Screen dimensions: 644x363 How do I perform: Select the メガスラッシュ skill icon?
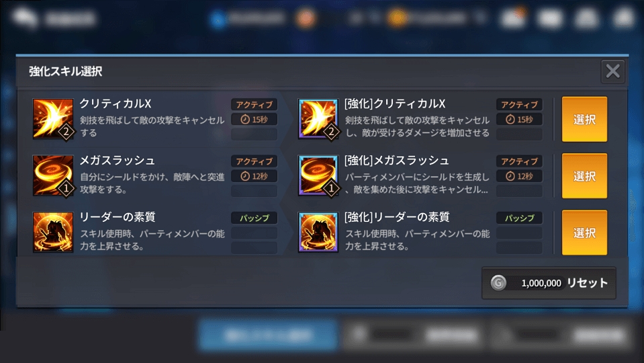53,175
